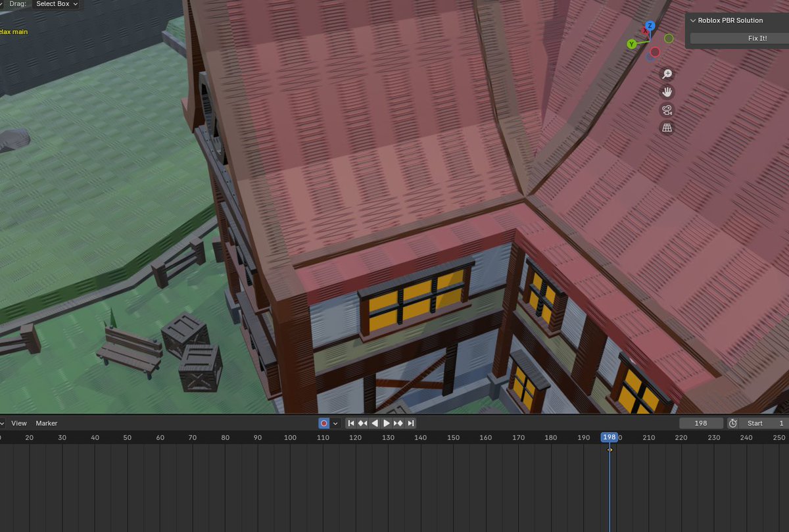This screenshot has width=789, height=532.
Task: Click the green Y axis gizmo ball
Action: click(632, 44)
